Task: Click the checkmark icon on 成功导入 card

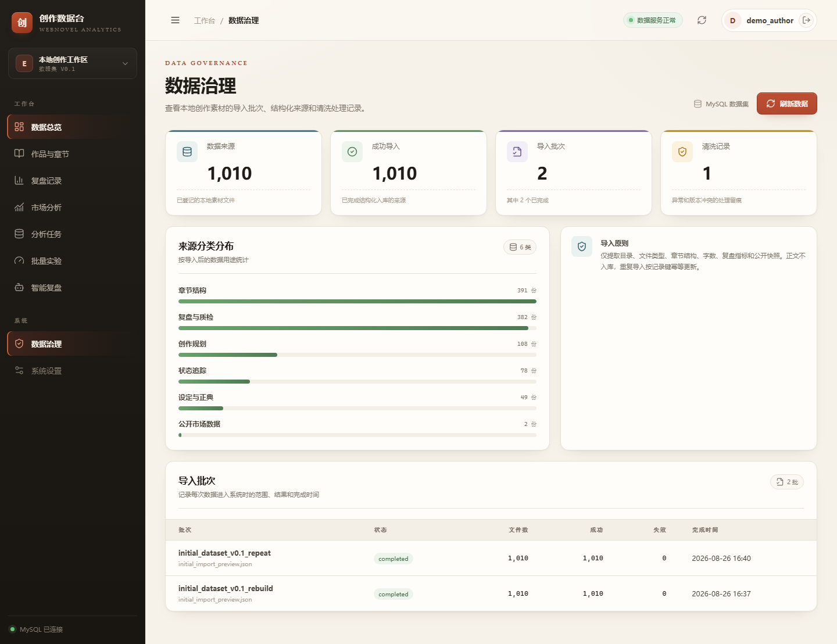Action: click(x=352, y=152)
